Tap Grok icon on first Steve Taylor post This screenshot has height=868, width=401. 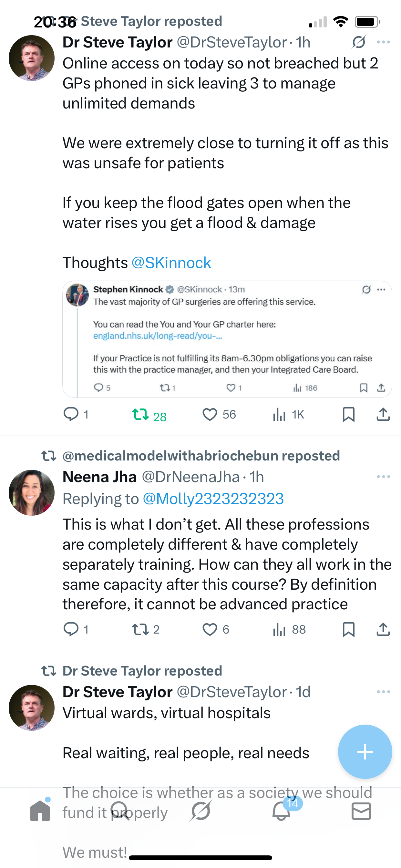[359, 42]
